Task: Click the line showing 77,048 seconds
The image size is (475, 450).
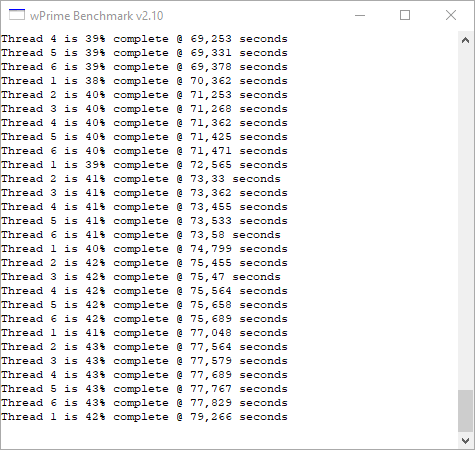Action: [144, 333]
